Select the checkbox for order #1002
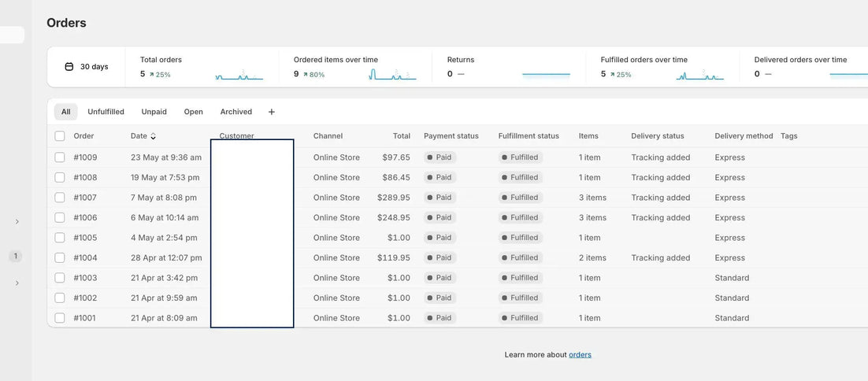The image size is (868, 381). [60, 298]
